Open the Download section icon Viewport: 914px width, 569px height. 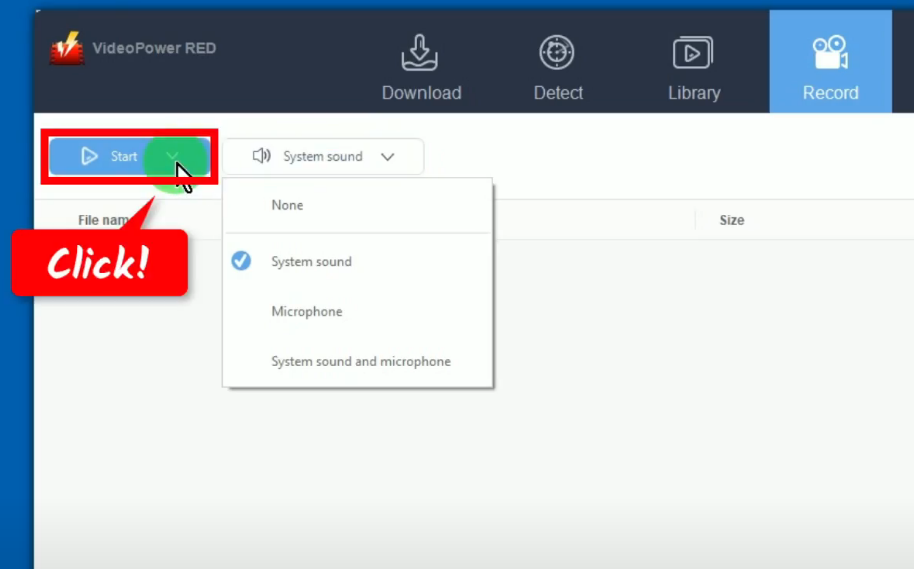click(421, 53)
